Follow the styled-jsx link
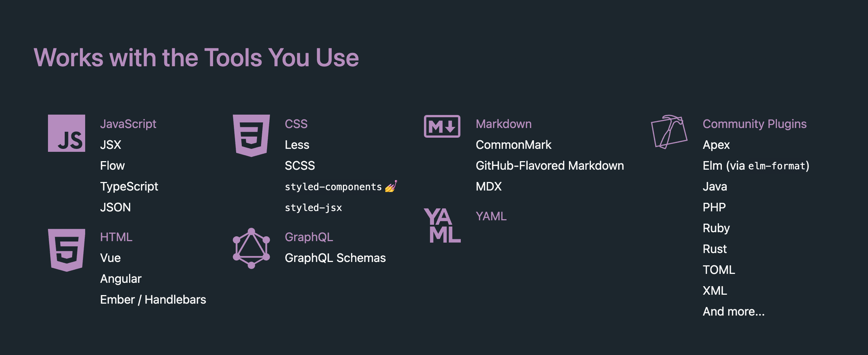The width and height of the screenshot is (868, 355). pos(313,208)
